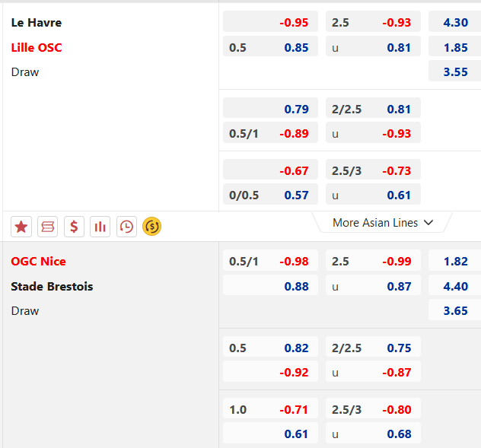Pick over 2/2.5 at 0.75 for Nice match
Screen dimensions: 481x448
373,347
